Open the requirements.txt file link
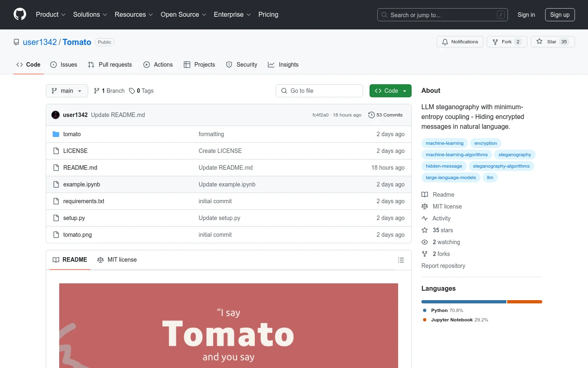The height and width of the screenshot is (368, 588). coord(83,201)
